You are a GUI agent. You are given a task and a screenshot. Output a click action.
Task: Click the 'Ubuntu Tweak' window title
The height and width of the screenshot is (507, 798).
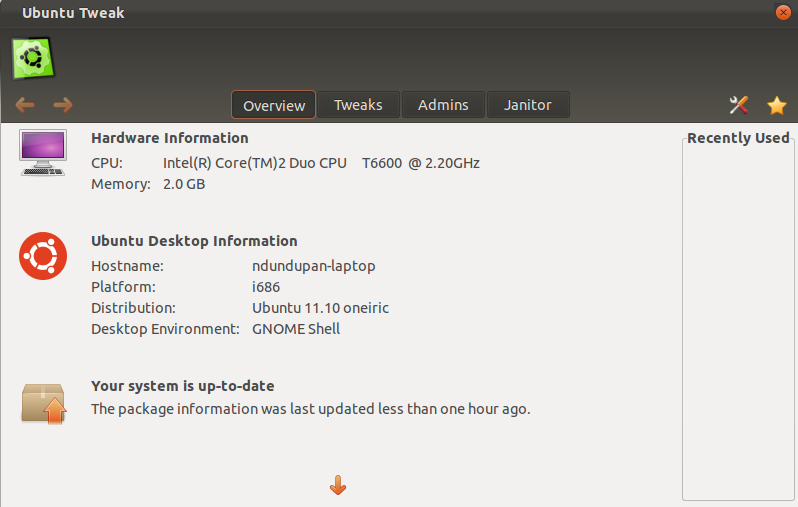pyautogui.click(x=73, y=13)
